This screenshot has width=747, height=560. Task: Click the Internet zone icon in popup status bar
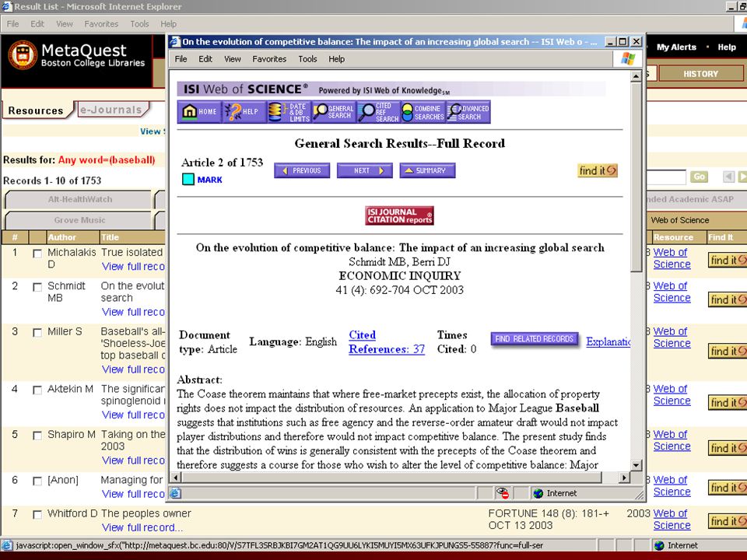[538, 493]
